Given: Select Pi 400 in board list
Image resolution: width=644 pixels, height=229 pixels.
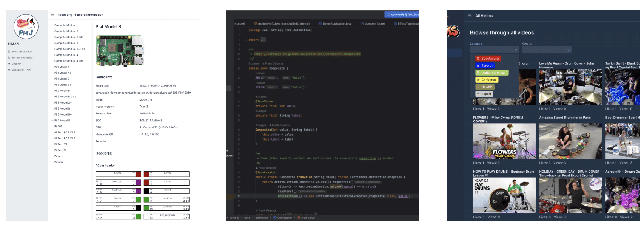Looking at the screenshot, I should click(59, 127).
